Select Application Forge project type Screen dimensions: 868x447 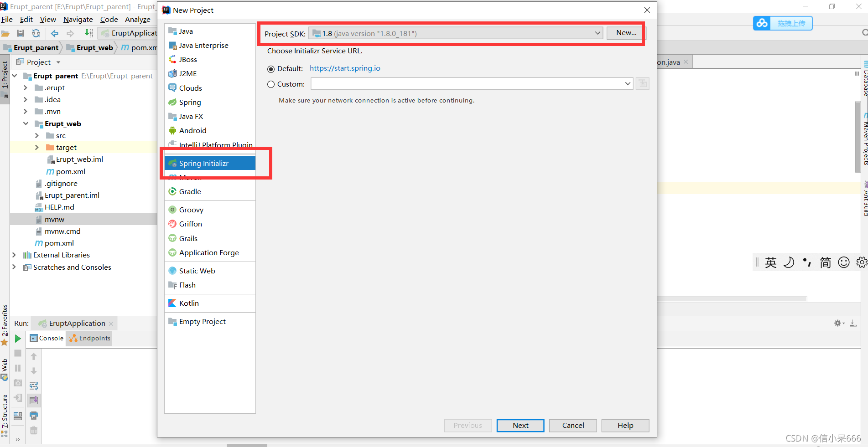(209, 252)
